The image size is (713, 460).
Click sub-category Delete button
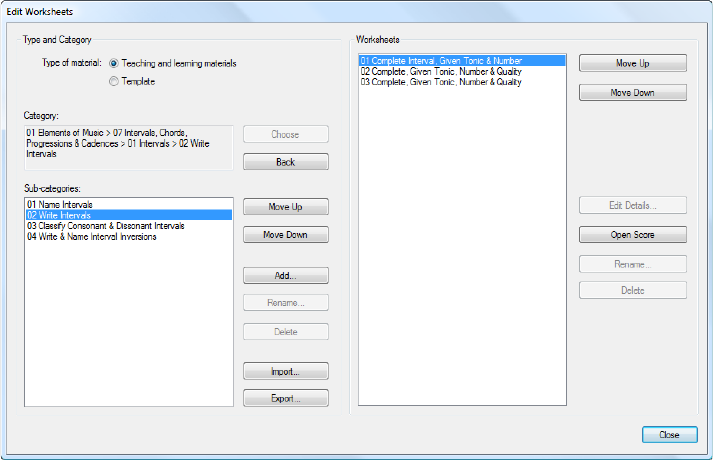click(286, 331)
